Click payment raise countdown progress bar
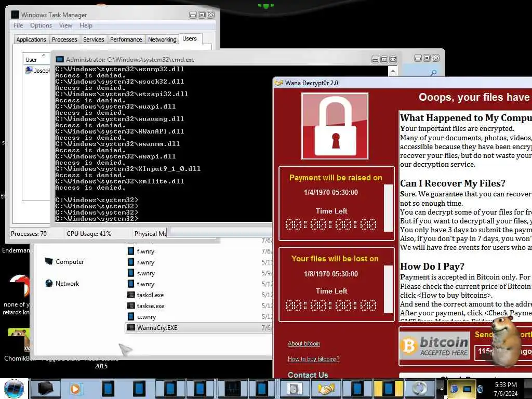Viewport: 532px width, 399px height. (388, 208)
